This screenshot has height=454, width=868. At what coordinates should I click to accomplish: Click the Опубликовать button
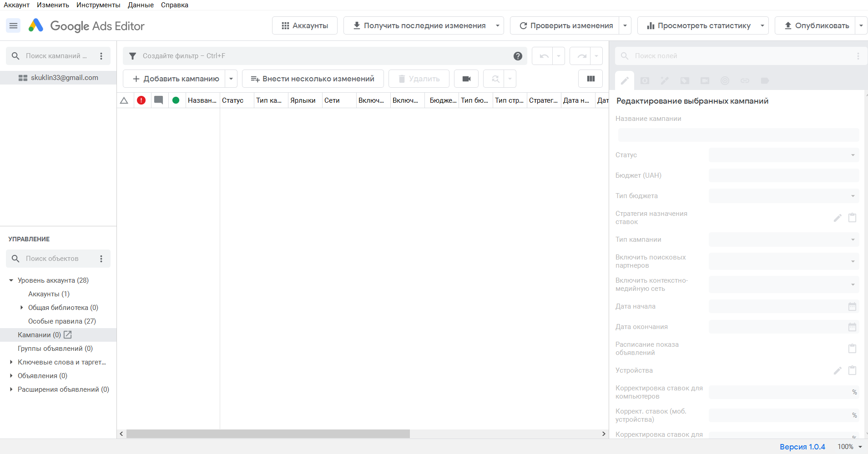pyautogui.click(x=816, y=26)
